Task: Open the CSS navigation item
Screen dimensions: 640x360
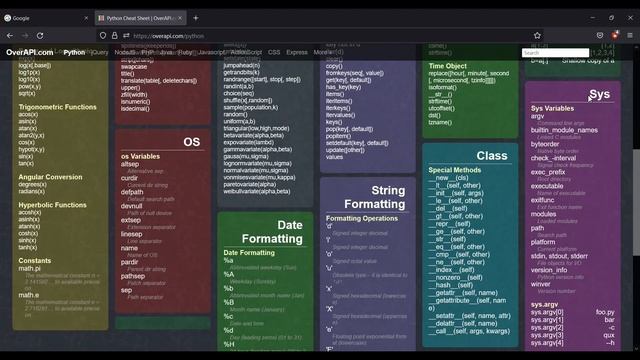Action: coord(274,52)
